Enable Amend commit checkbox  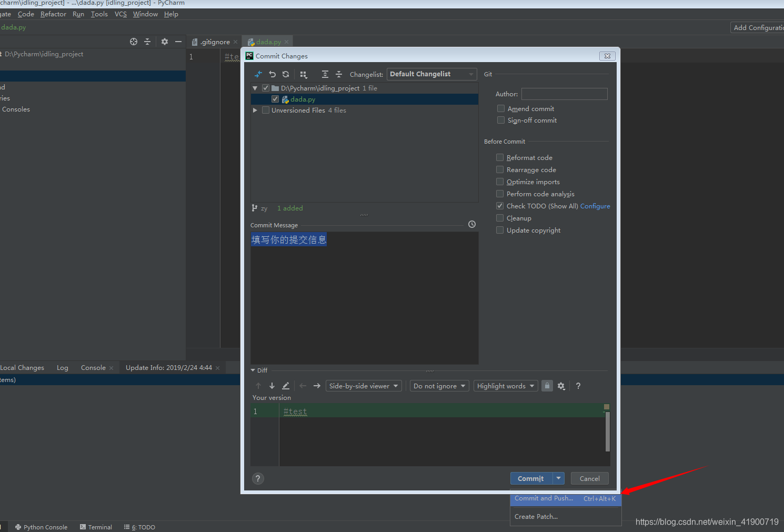click(501, 108)
